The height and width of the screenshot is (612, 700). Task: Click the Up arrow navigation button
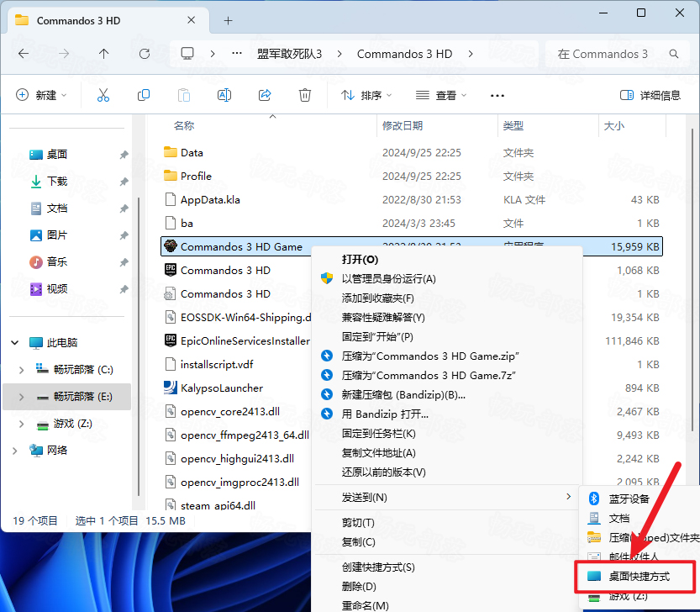tap(103, 54)
